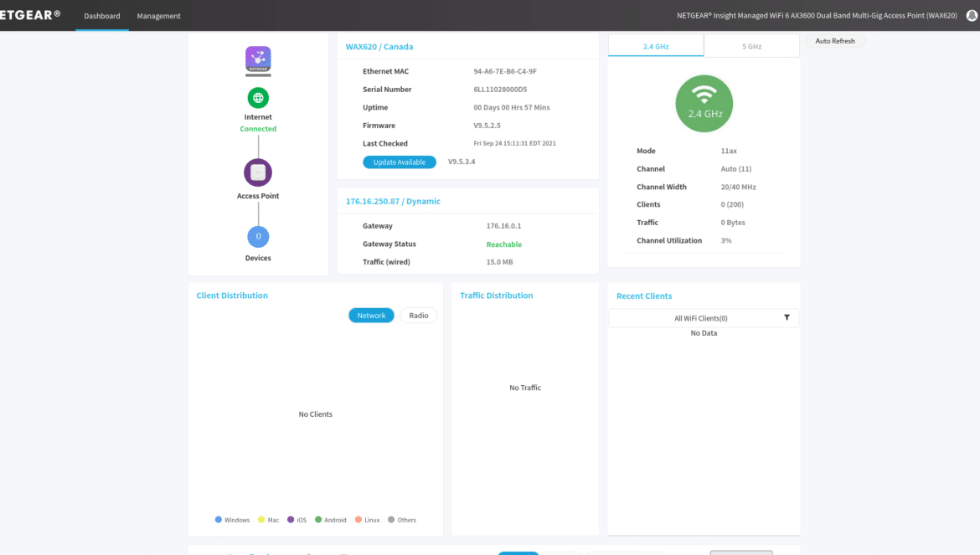
Task: Click the Recent Clients heading
Action: [644, 296]
